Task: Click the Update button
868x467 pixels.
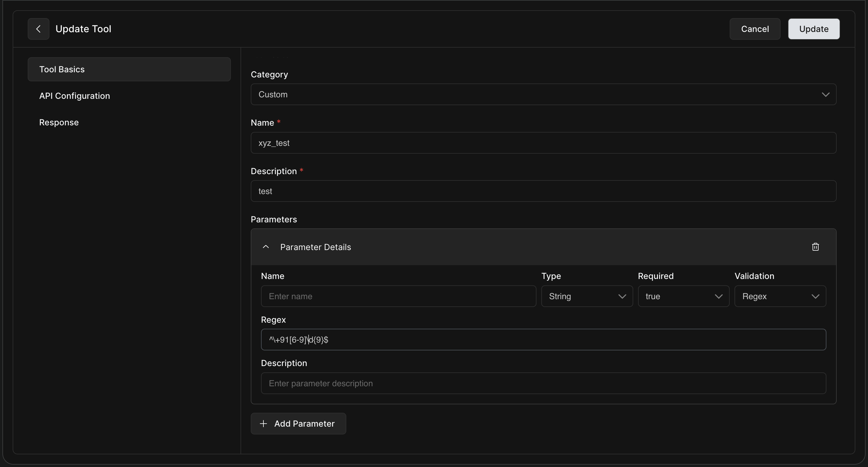Action: pos(814,29)
